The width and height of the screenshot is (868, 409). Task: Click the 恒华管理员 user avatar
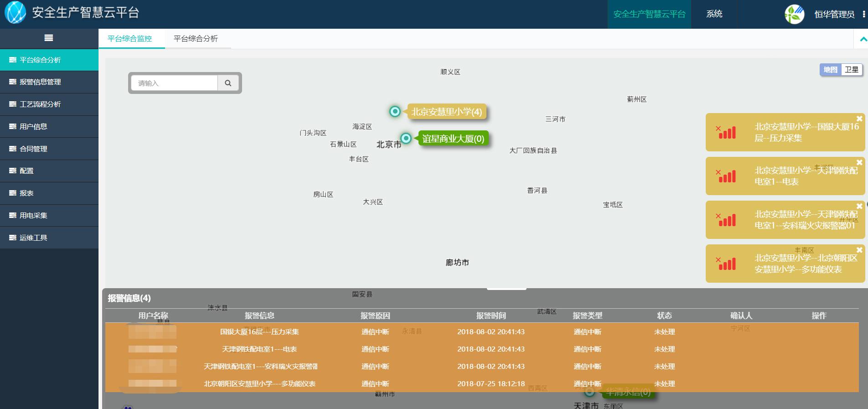coord(794,14)
